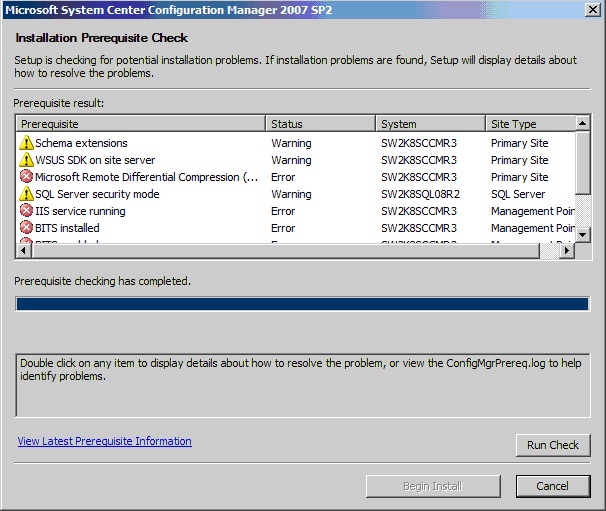The image size is (606, 511).
Task: Click warning icon beside Schema extensions
Action: pyautogui.click(x=26, y=143)
